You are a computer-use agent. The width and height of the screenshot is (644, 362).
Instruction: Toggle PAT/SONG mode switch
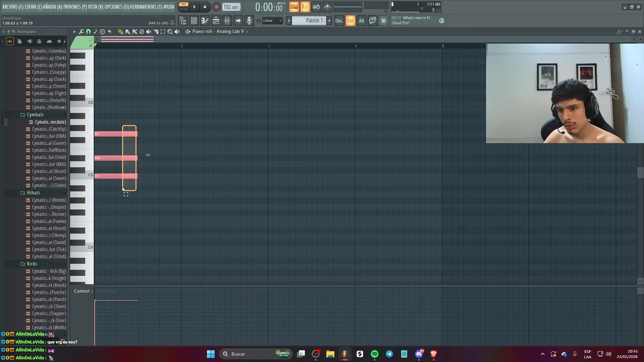pyautogui.click(x=184, y=7)
